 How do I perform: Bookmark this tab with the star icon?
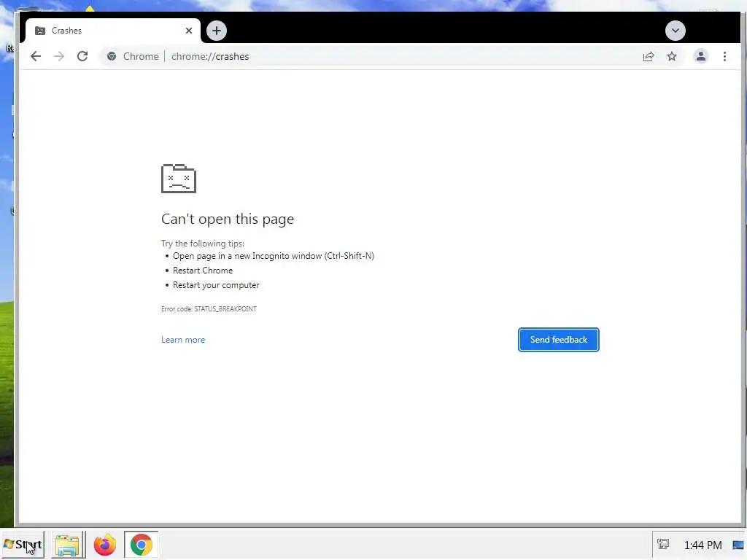tap(672, 57)
